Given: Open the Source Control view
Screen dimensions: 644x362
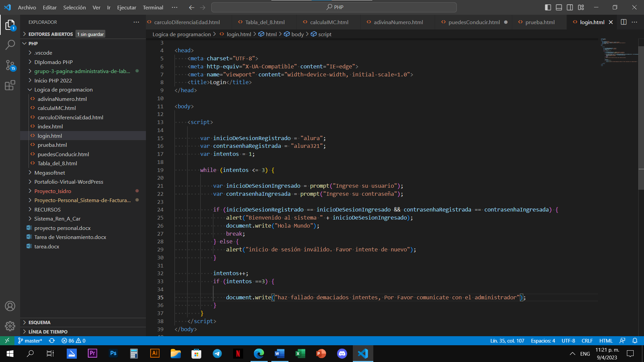Looking at the screenshot, I should click(10, 65).
